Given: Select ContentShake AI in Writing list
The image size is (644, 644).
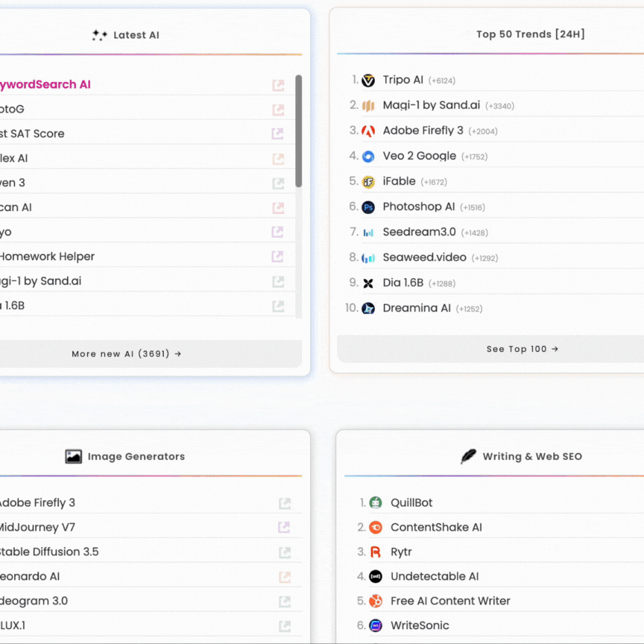Looking at the screenshot, I should click(436, 528).
